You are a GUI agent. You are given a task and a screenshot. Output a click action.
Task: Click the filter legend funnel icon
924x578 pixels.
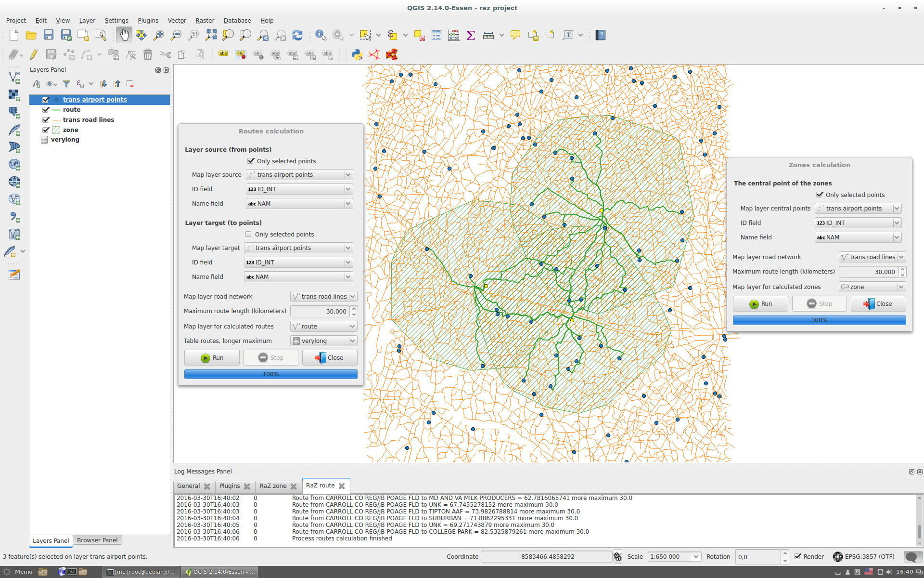pyautogui.click(x=66, y=84)
